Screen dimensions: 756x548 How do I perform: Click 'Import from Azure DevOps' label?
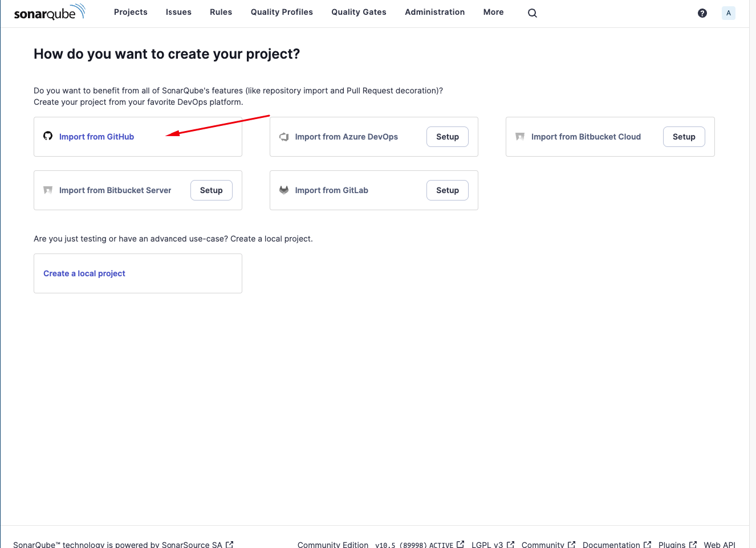pyautogui.click(x=347, y=137)
